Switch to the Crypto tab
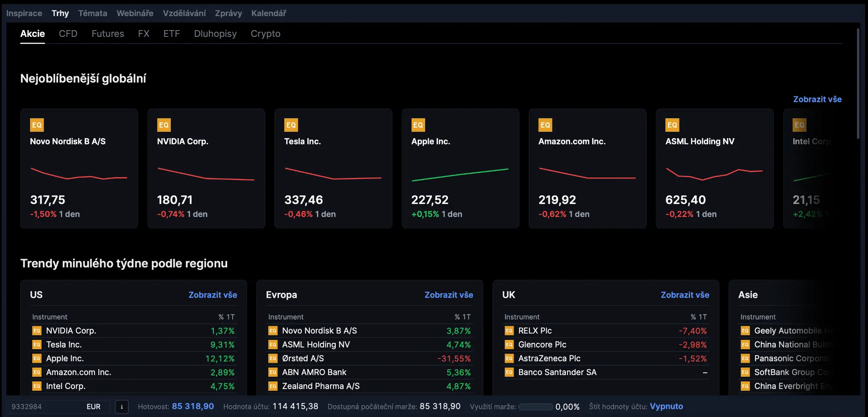The width and height of the screenshot is (868, 417). (x=265, y=34)
